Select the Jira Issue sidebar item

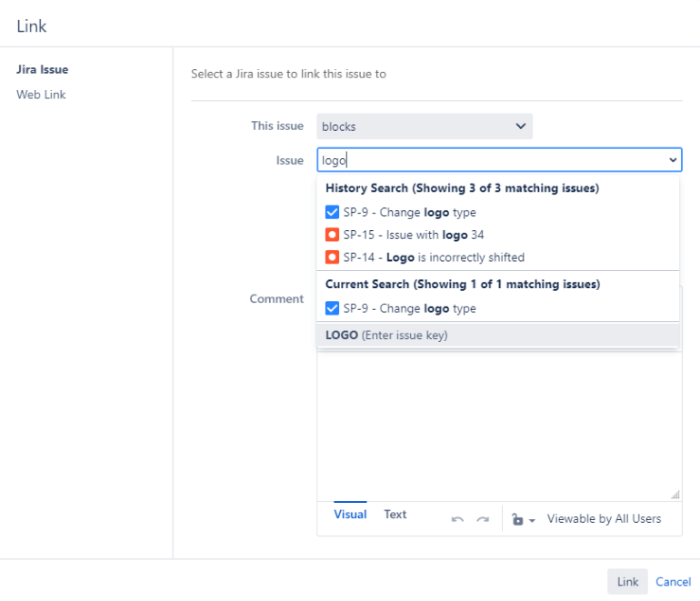(x=43, y=70)
